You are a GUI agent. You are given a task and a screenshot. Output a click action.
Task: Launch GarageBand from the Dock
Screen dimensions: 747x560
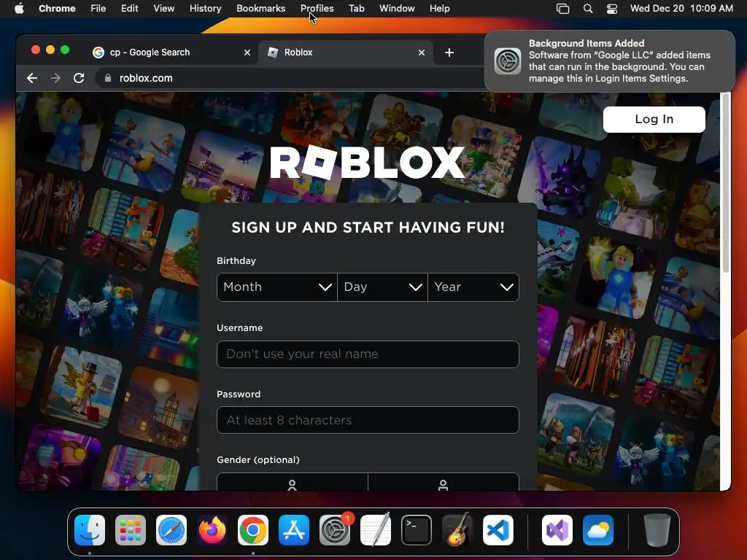[457, 529]
